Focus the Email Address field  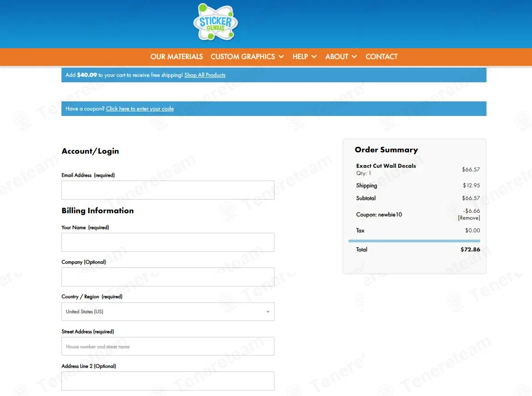click(x=168, y=190)
